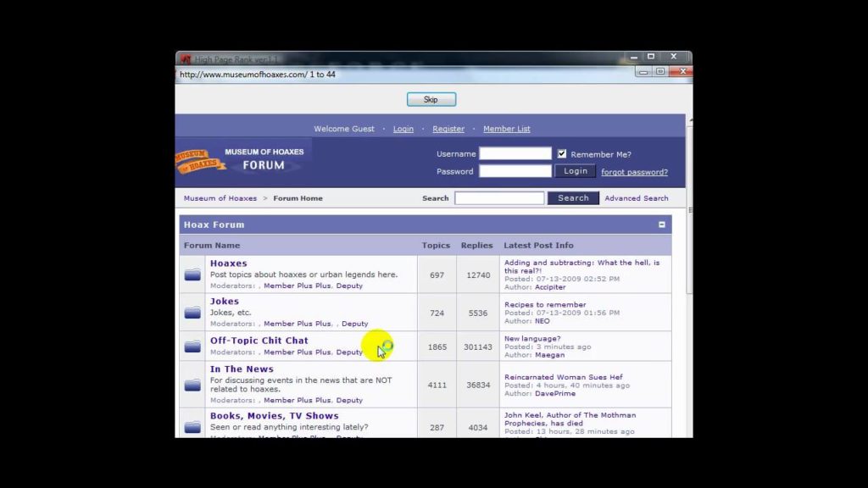View author NEO's profile
Screen dimensions: 868x488
click(x=542, y=321)
